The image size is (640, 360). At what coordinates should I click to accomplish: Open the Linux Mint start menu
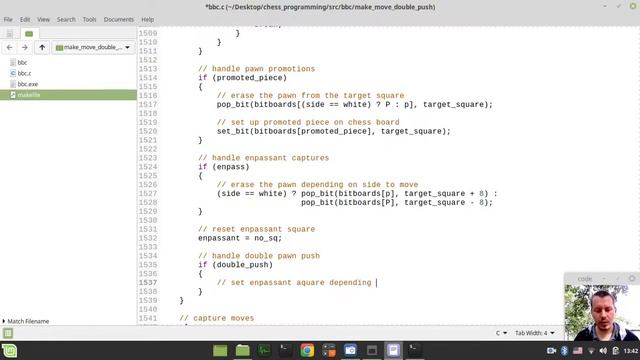(x=9, y=351)
